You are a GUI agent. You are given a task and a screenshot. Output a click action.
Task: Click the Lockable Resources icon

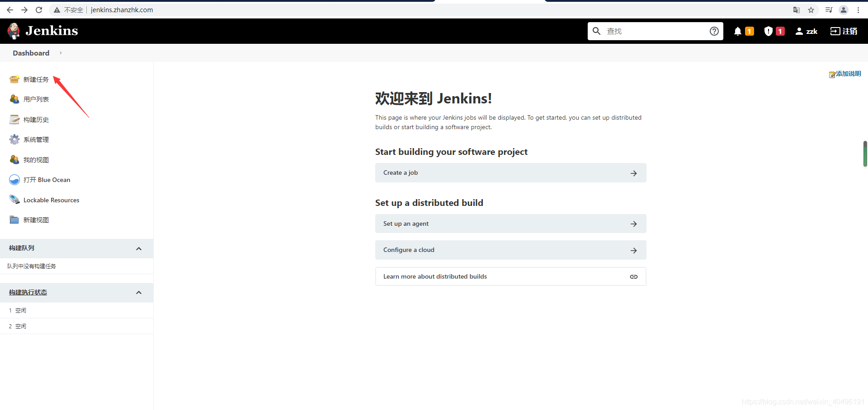(x=14, y=200)
